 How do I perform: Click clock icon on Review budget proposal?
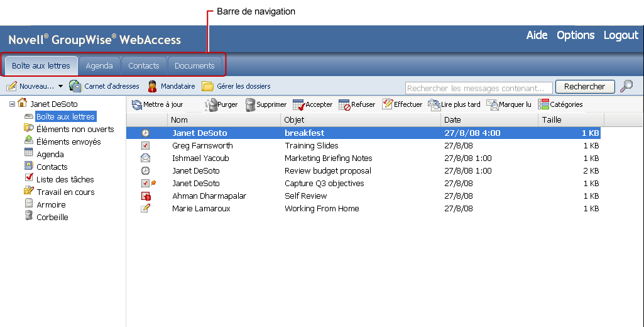click(145, 170)
